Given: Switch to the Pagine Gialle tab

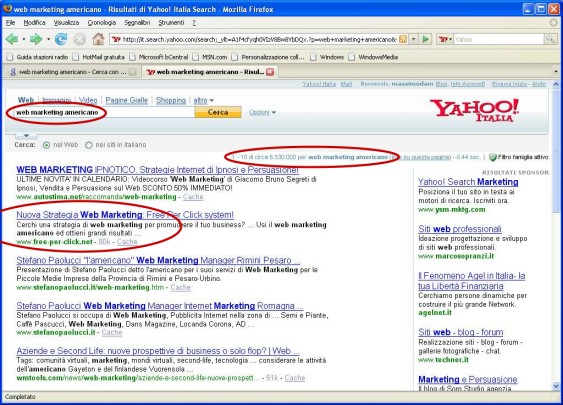Looking at the screenshot, I should pos(127,100).
